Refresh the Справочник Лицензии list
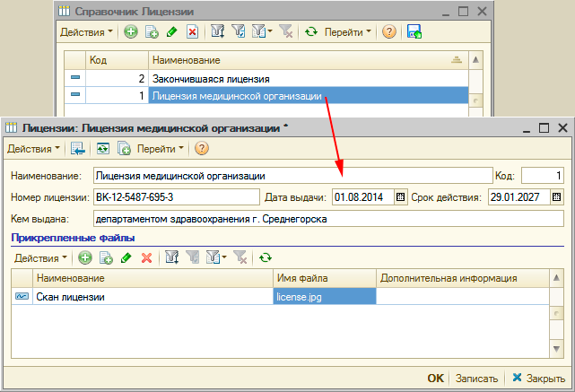 [x=311, y=32]
